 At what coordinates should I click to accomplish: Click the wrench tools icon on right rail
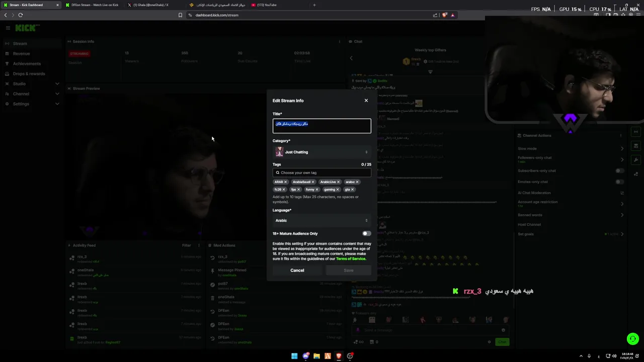[x=636, y=160]
